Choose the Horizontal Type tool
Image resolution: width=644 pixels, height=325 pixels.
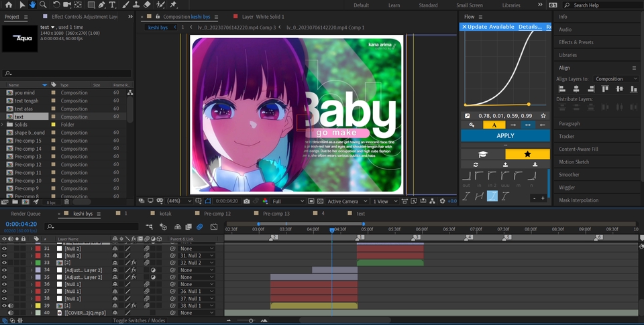(x=112, y=5)
